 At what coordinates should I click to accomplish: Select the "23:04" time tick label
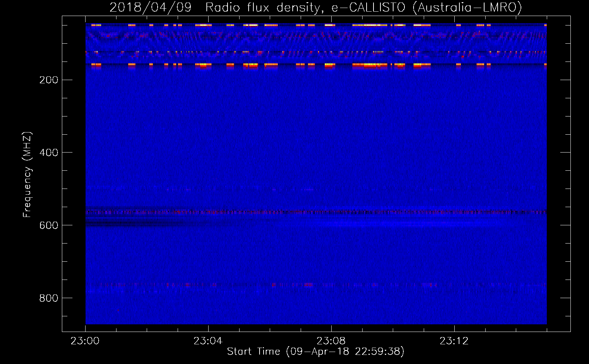[x=208, y=341]
